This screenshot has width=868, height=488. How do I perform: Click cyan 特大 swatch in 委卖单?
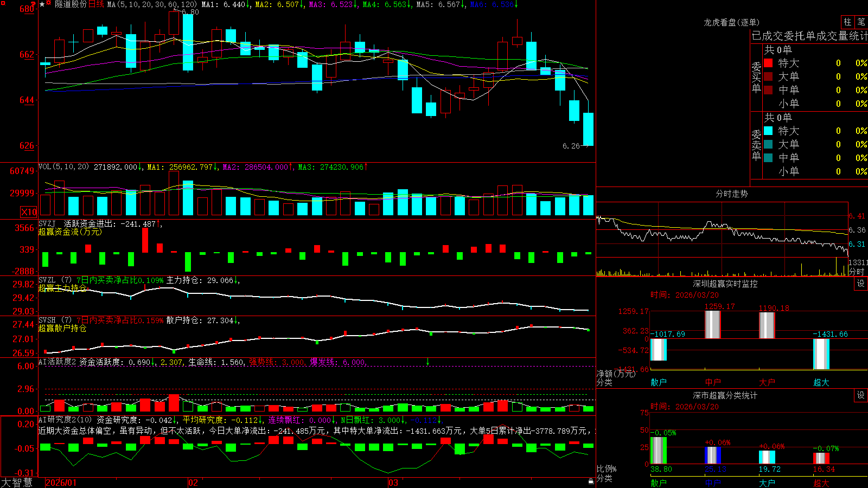(768, 131)
